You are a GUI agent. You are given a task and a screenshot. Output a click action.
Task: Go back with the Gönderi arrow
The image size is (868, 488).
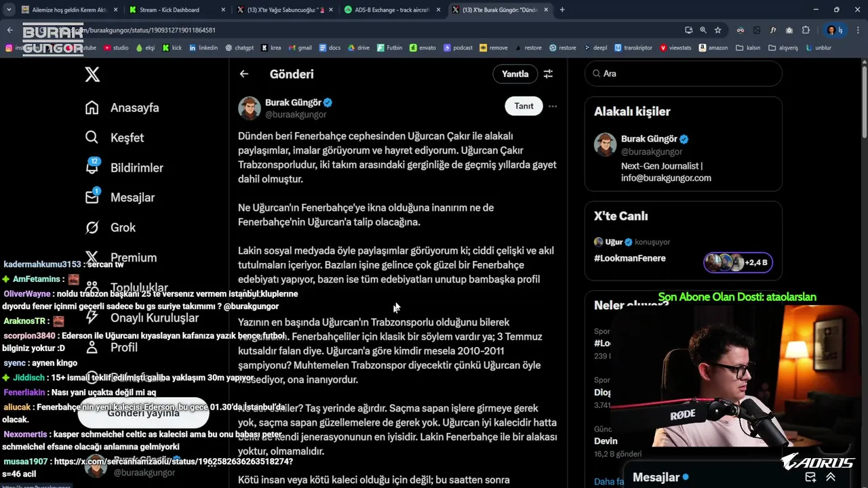click(244, 74)
